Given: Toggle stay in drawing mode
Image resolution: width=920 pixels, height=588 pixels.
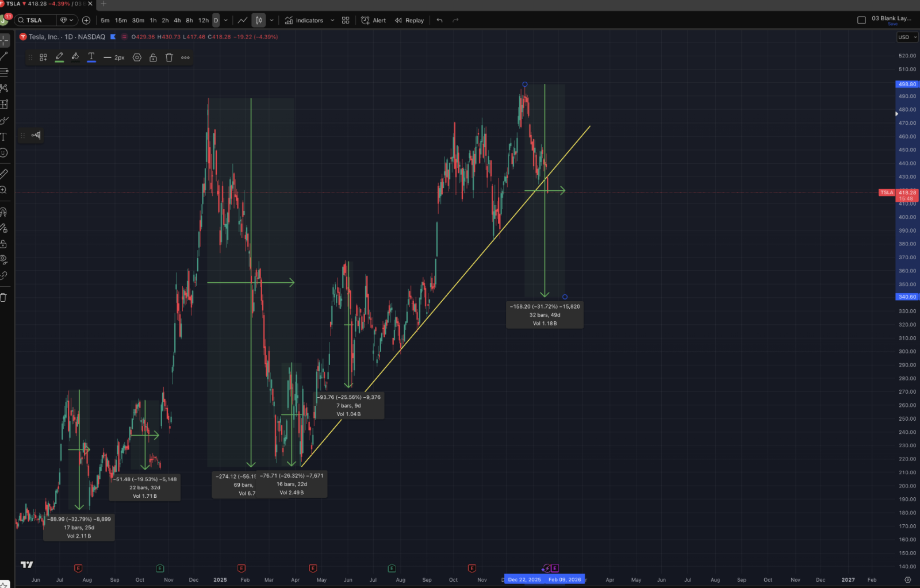Looking at the screenshot, I should coord(4,228).
